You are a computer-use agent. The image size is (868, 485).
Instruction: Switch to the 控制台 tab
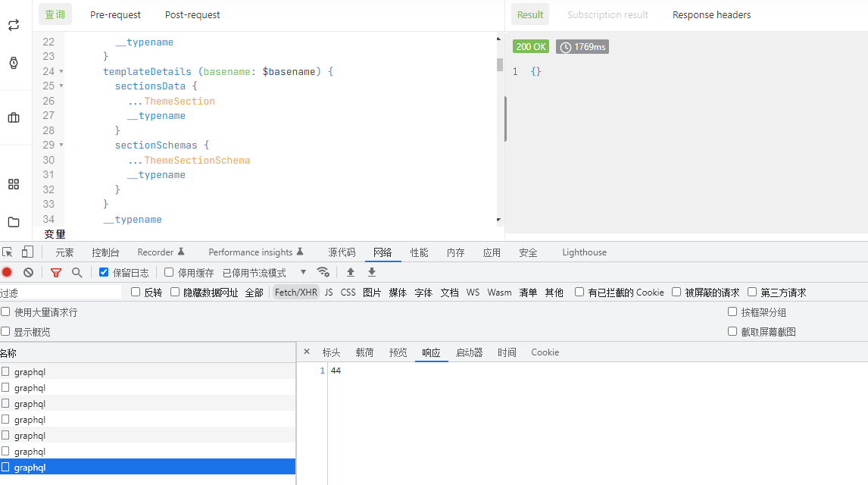coord(105,252)
